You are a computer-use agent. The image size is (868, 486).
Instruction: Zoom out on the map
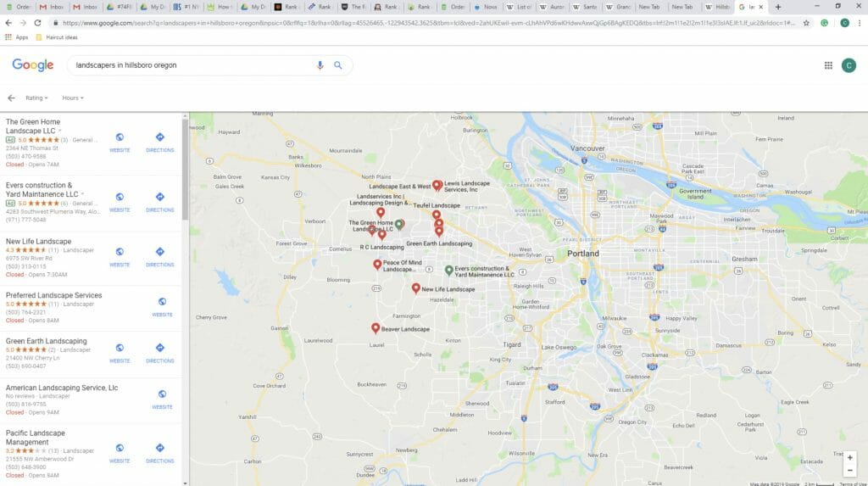pyautogui.click(x=850, y=470)
